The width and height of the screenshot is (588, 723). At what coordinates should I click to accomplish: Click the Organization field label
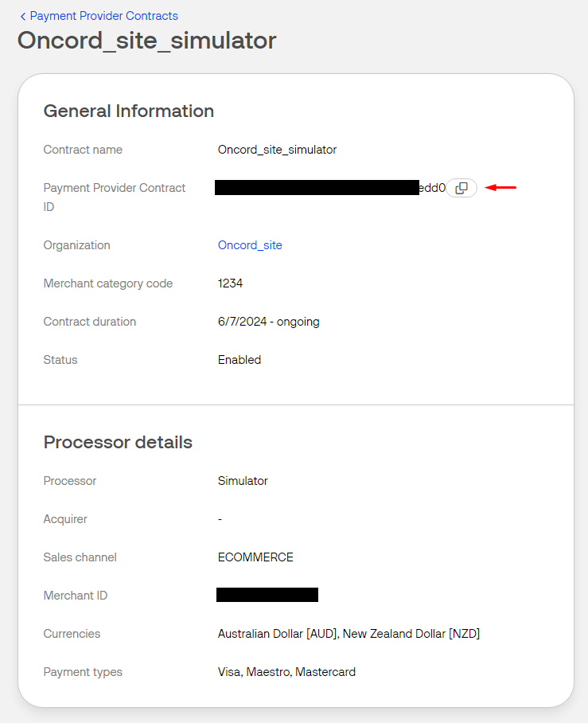[x=76, y=245]
